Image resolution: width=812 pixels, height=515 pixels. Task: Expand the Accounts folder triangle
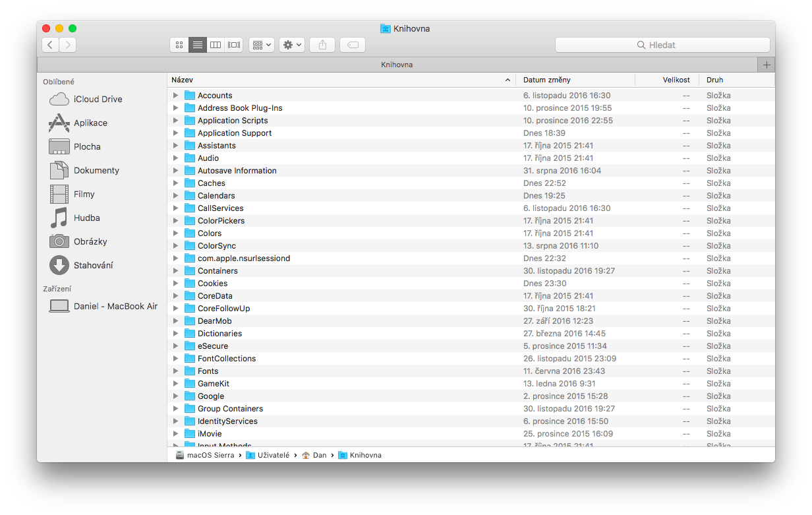175,96
